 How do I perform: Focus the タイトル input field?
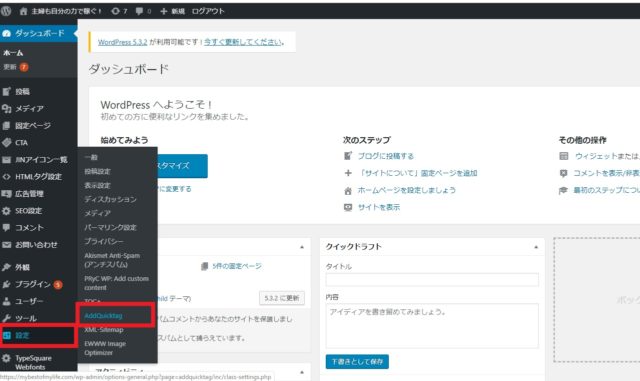click(x=432, y=280)
